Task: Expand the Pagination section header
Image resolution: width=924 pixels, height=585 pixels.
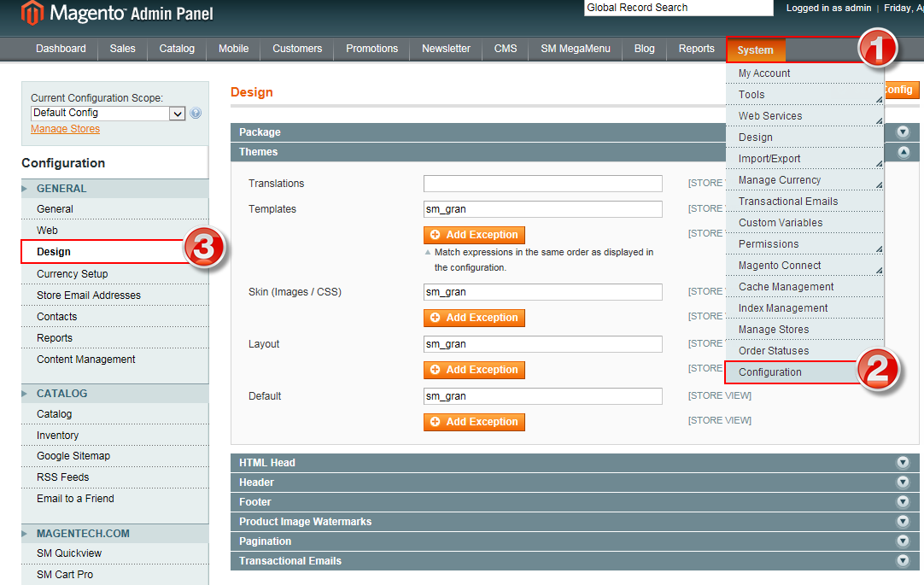Action: tap(575, 541)
